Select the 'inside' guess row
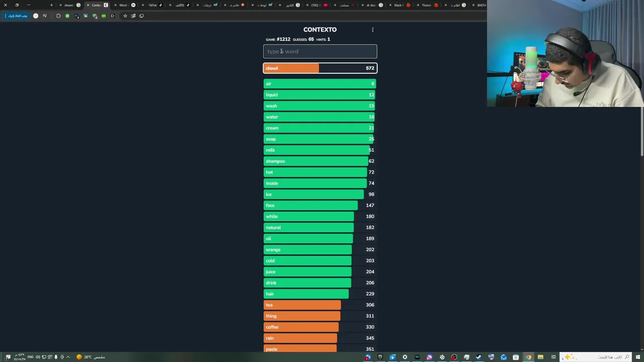 (320, 183)
